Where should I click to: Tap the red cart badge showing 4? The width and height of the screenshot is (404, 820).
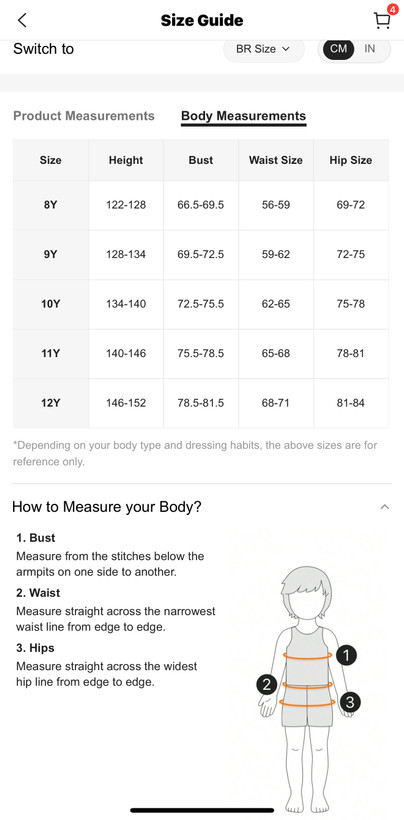[392, 9]
